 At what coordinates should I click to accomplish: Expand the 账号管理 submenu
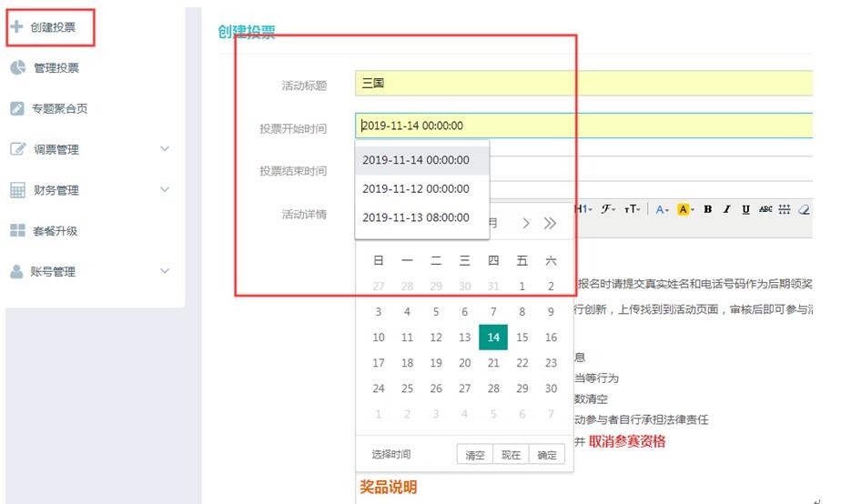click(165, 271)
